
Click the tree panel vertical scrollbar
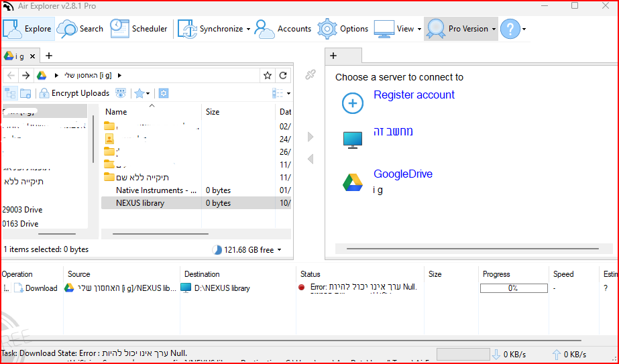93,139
